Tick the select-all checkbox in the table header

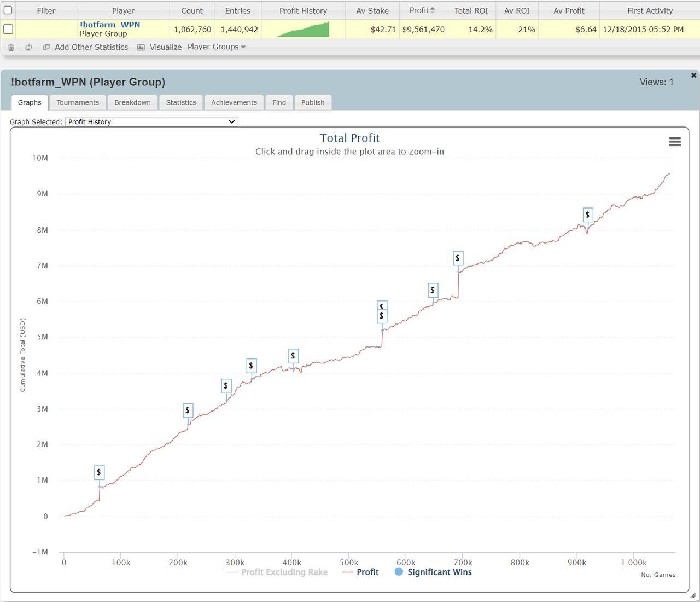pos(8,10)
